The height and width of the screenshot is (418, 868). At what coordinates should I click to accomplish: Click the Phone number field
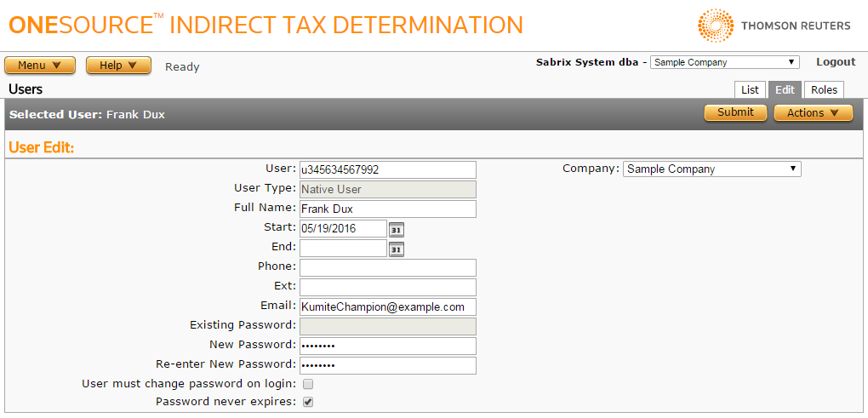[x=387, y=267]
